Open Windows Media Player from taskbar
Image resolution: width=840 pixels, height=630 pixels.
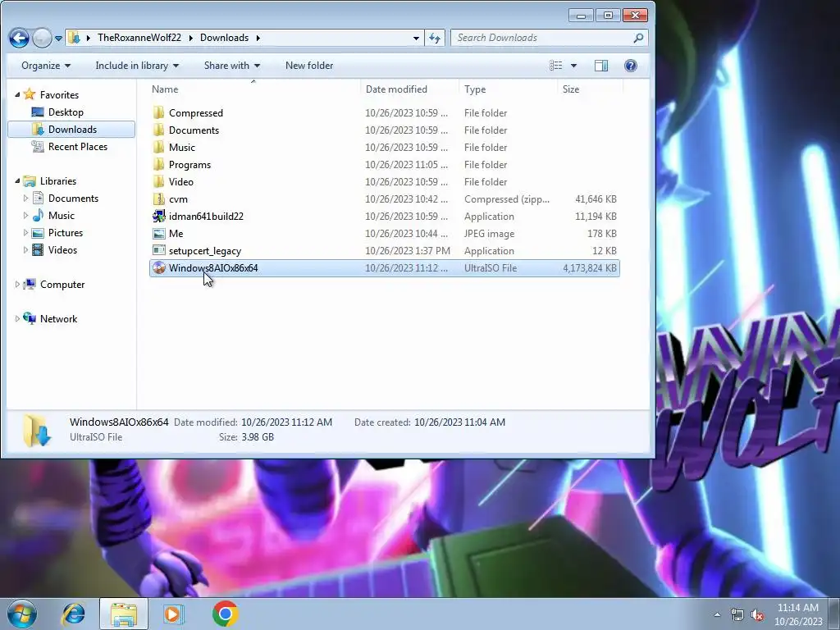(173, 614)
